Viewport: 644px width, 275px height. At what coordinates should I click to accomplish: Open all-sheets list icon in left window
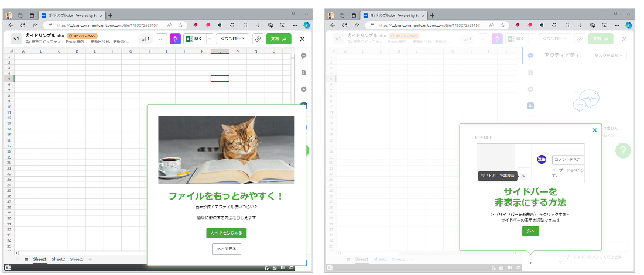(x=26, y=259)
